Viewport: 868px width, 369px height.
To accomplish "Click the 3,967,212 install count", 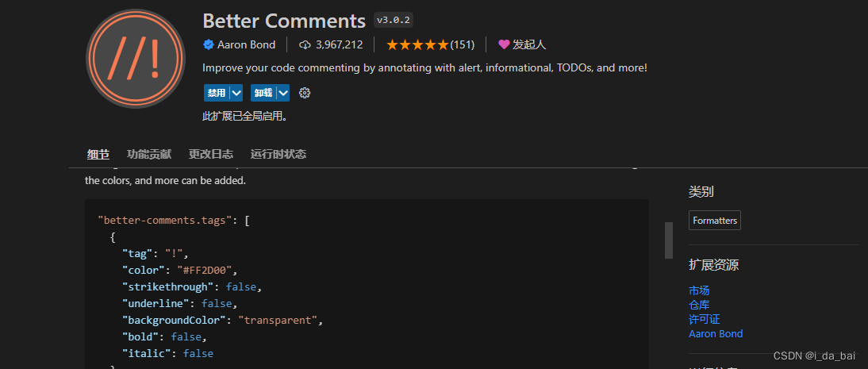I will click(340, 45).
